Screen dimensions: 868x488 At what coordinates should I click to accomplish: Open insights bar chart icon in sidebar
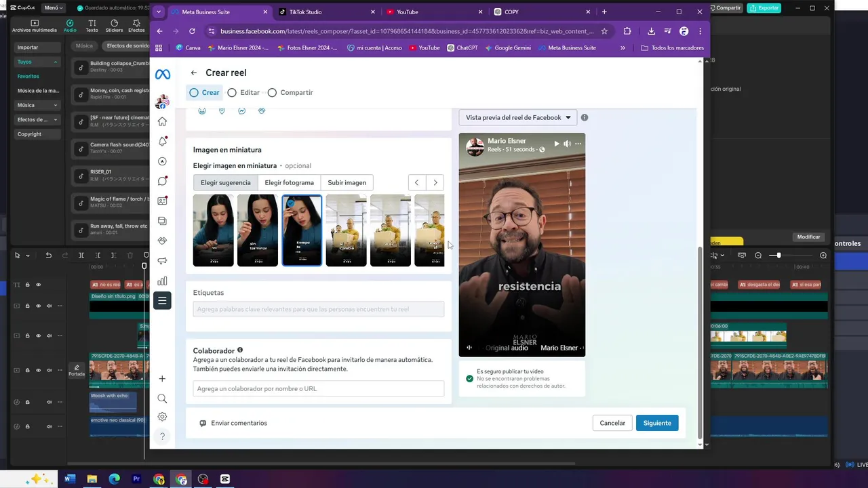[x=162, y=281]
